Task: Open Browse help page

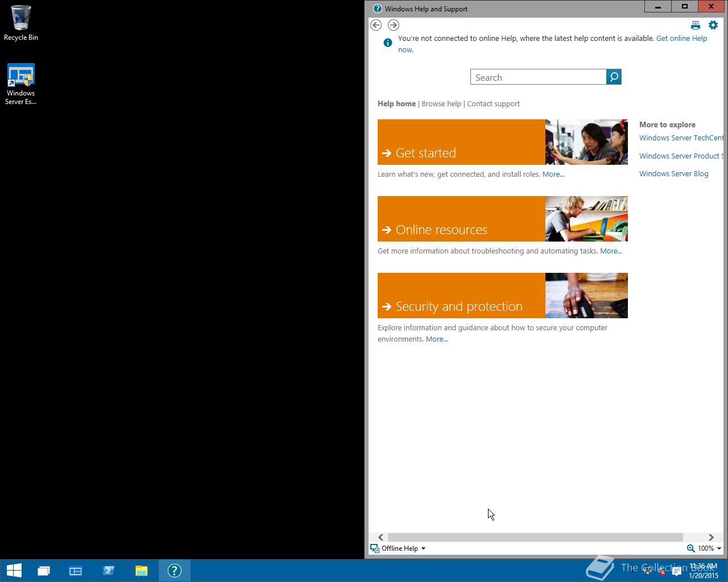Action: (x=441, y=103)
